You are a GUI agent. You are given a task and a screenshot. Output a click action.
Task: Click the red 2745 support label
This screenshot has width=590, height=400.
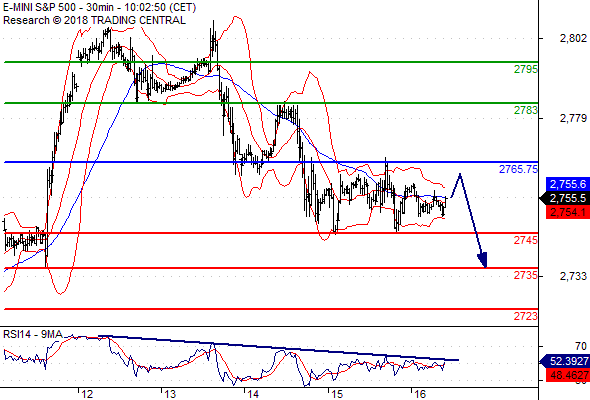526,240
